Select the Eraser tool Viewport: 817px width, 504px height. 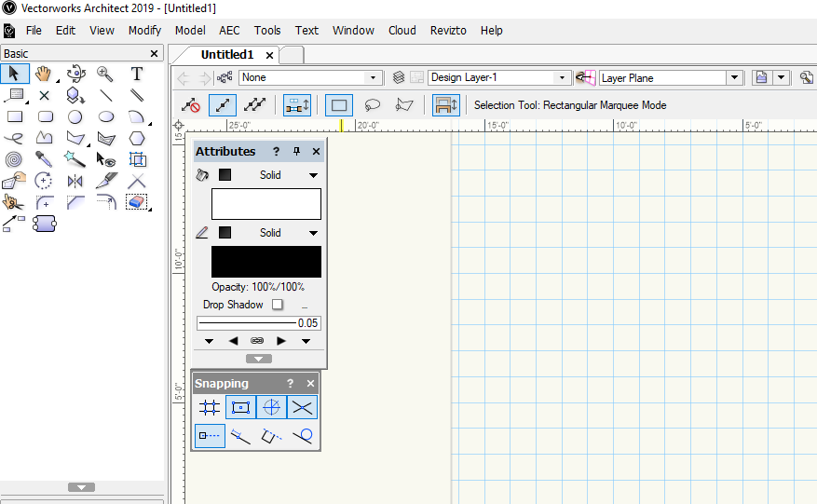click(137, 202)
